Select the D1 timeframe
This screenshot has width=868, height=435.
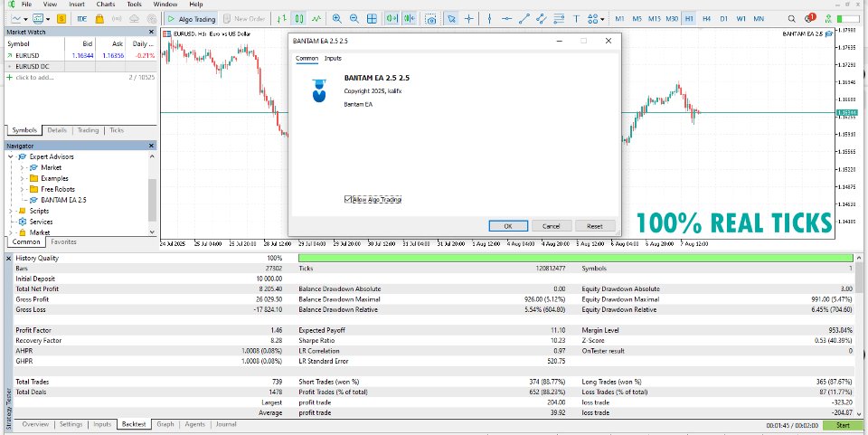click(723, 19)
